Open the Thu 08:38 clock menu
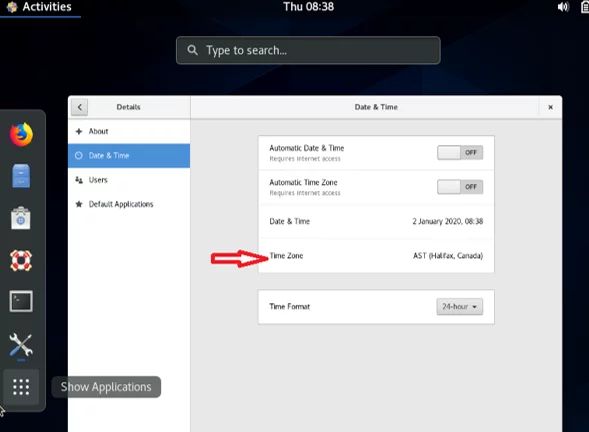 pos(308,7)
